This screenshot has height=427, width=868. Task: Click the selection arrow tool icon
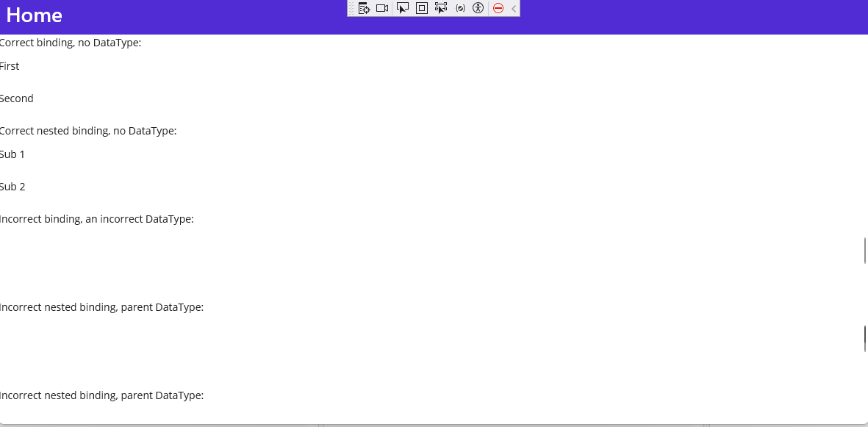pos(403,8)
